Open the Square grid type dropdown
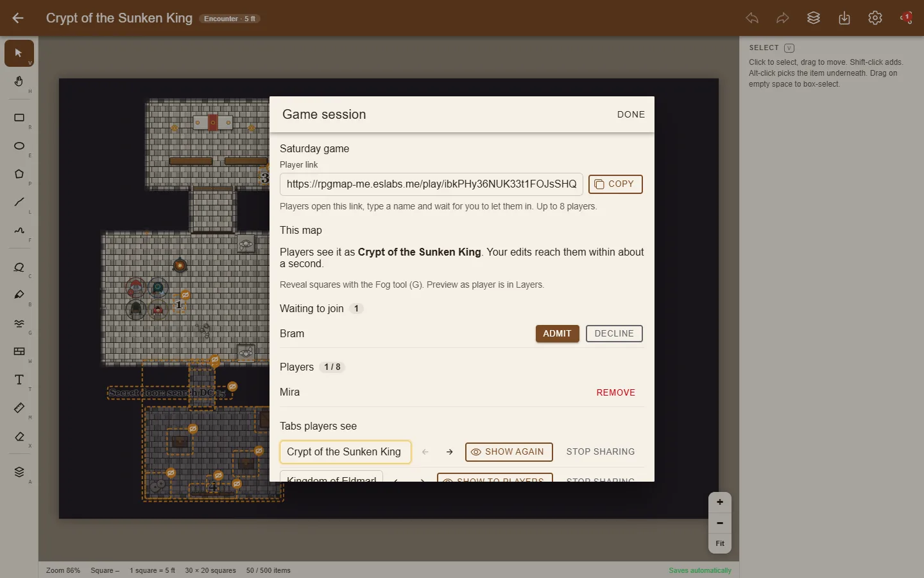Screen dimensions: 924x578 click(105, 570)
